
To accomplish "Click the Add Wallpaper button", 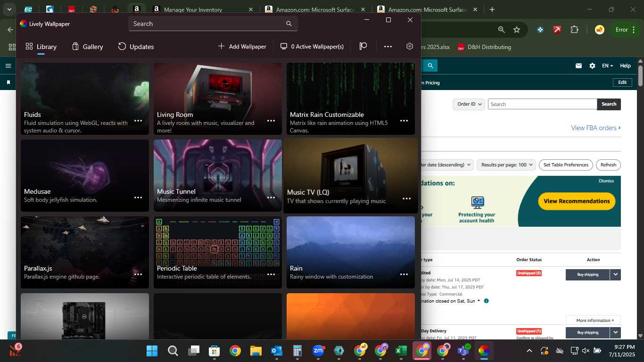I will click(242, 46).
